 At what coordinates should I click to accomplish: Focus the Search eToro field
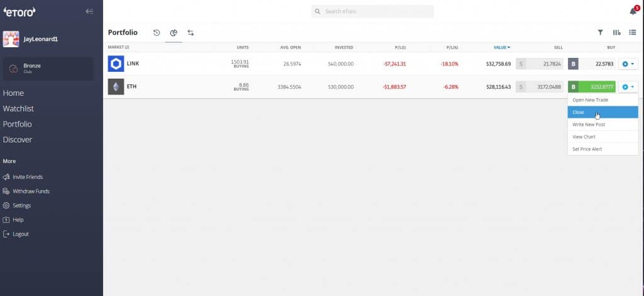[372, 11]
